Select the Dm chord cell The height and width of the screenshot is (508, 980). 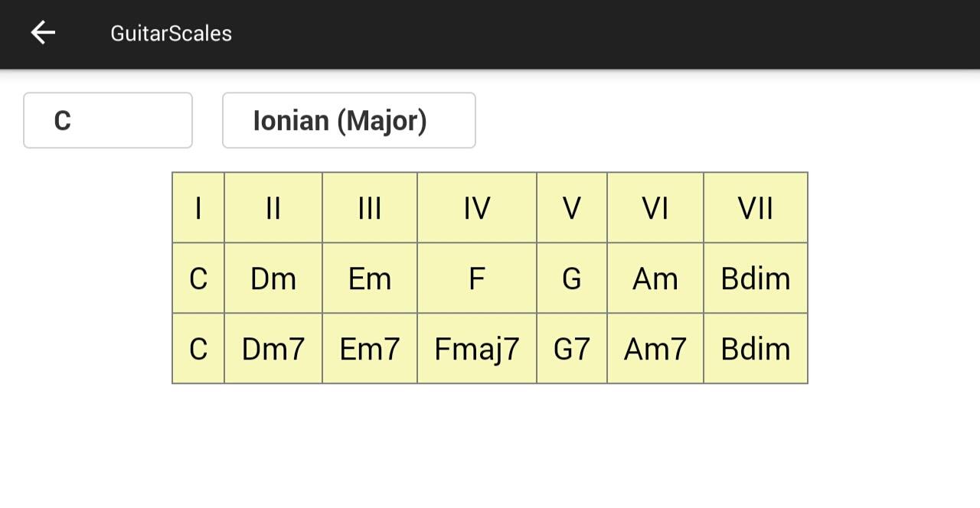click(273, 278)
